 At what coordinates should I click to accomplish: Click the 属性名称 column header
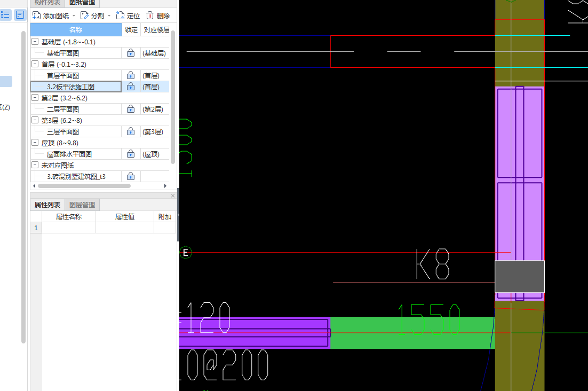click(69, 216)
